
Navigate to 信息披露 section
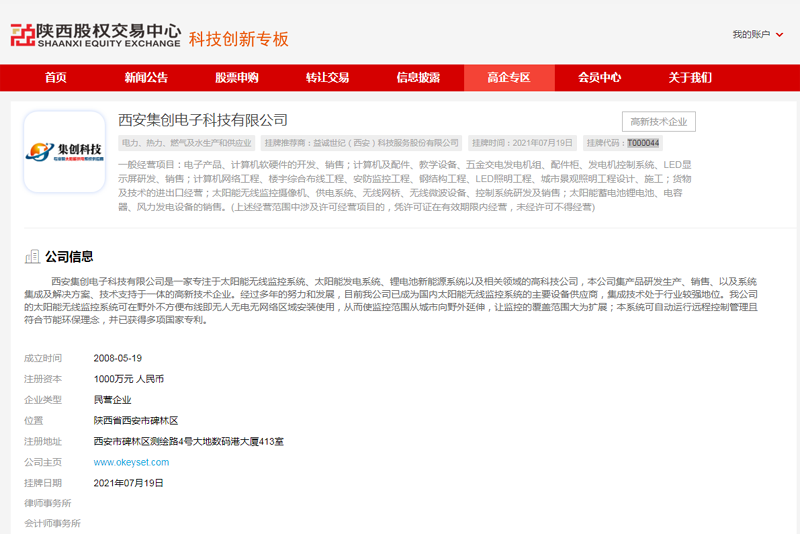click(x=418, y=78)
